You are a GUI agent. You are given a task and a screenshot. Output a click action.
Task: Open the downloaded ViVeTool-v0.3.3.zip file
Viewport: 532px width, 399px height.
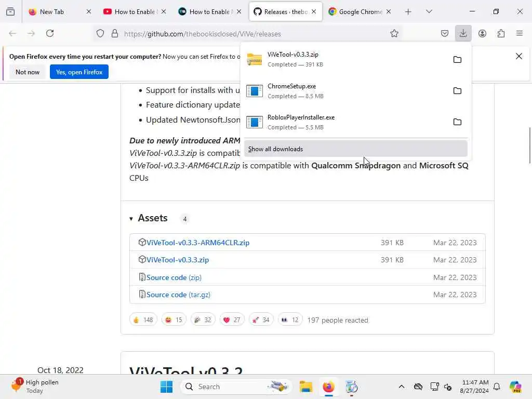tap(345, 59)
